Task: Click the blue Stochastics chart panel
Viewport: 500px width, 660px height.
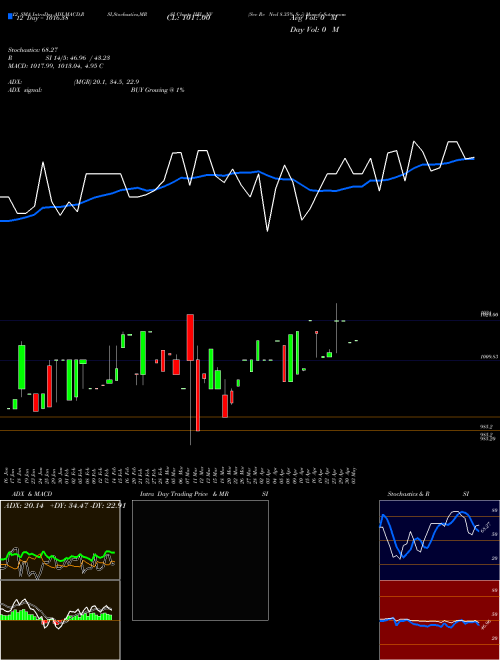Action: tap(439, 540)
